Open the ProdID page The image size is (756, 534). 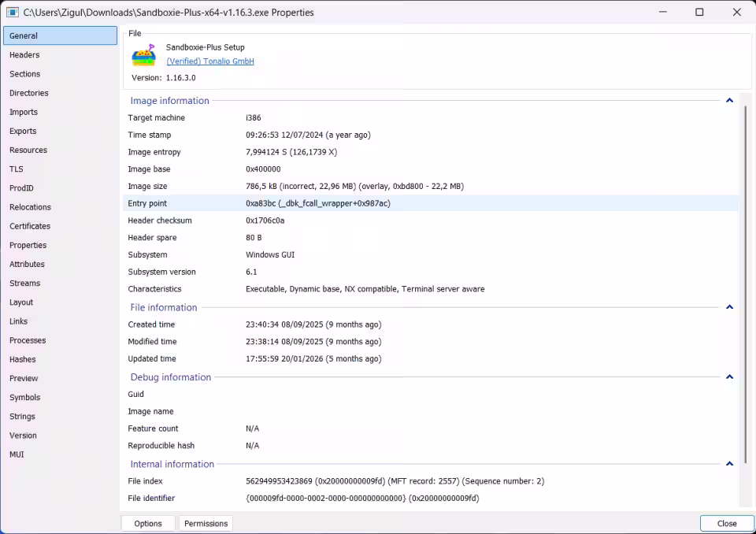(x=61, y=188)
